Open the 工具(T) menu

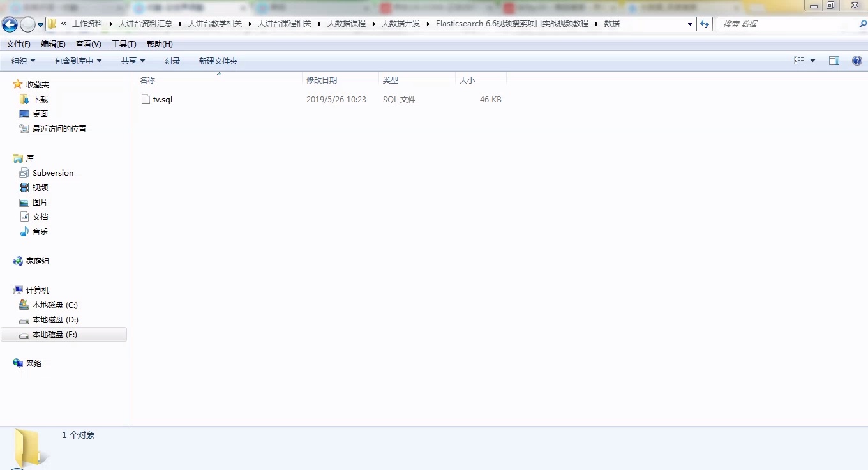coord(124,43)
